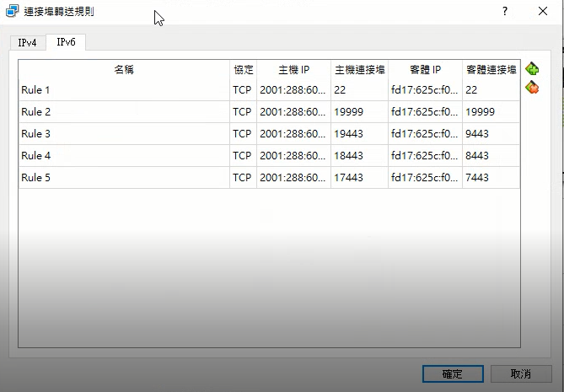Click host port 19999 in Rule 2

pyautogui.click(x=360, y=112)
